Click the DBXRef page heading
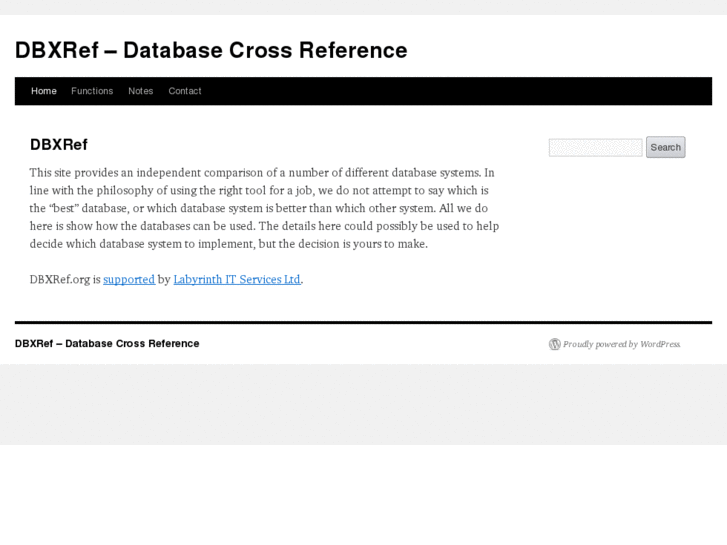Screen dimensions: 727x545 (58, 145)
